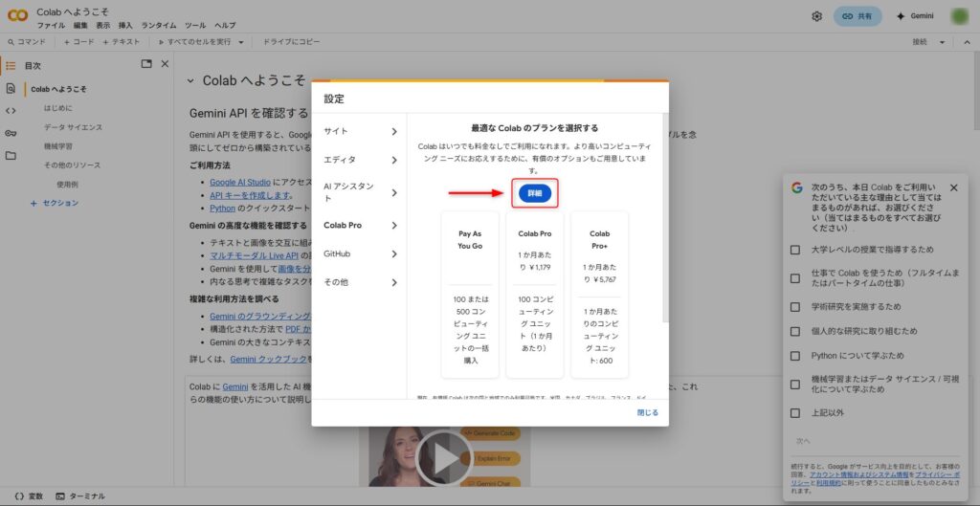980x506 pixels.
Task: Open the table of contents icon
Action: (x=11, y=66)
